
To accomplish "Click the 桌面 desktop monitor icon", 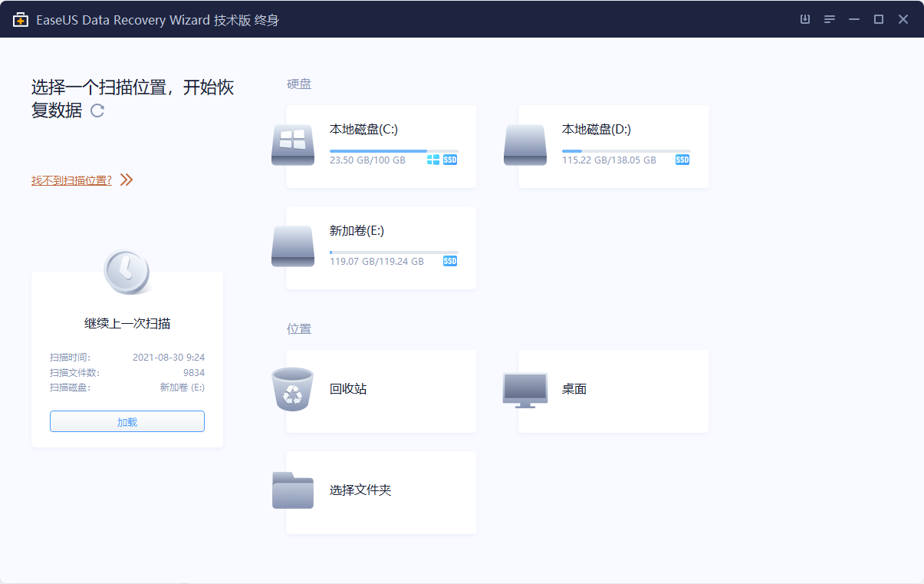I will click(525, 390).
